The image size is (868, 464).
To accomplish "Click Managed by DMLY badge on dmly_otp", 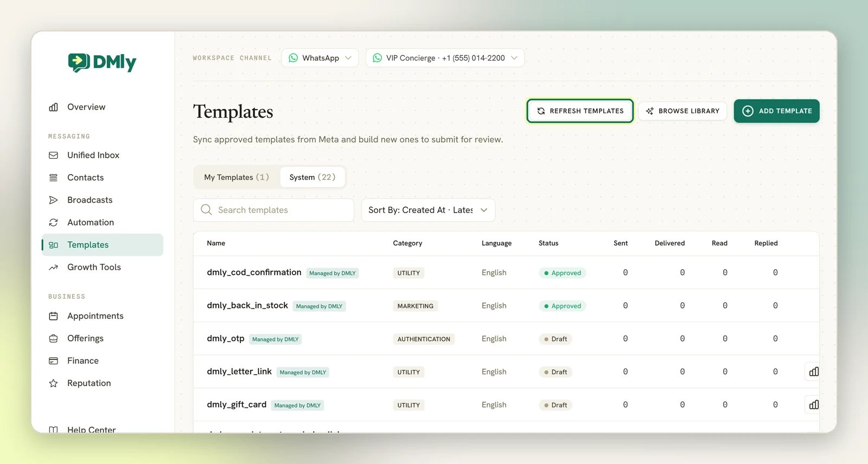I will pos(276,339).
